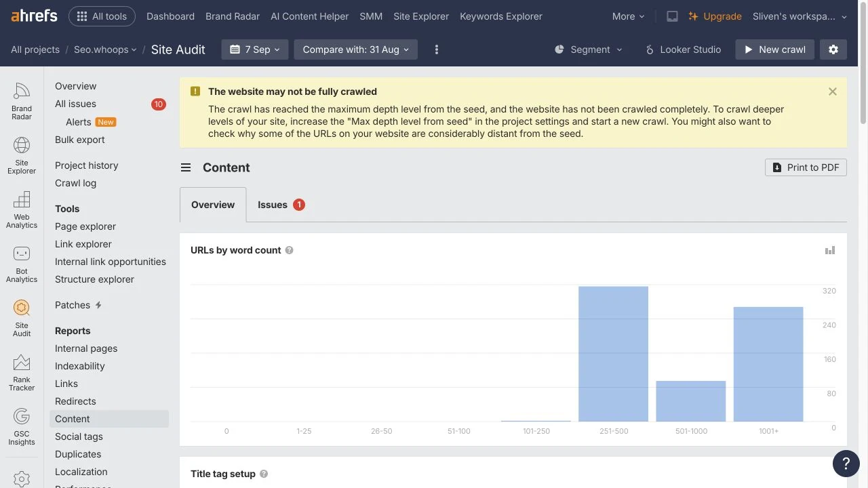Click the 501-1000 word count bar

[x=691, y=401]
